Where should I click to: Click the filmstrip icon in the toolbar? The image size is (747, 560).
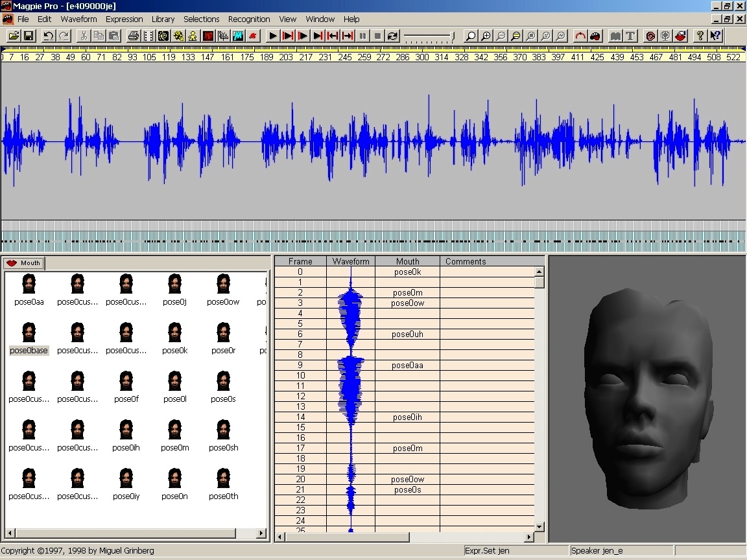148,36
